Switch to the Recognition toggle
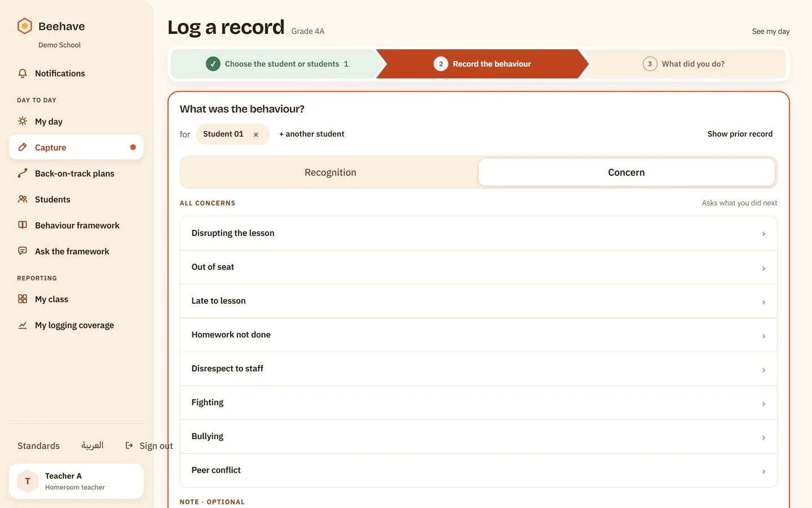Screen dimensions: 812x508 pyautogui.click(x=330, y=172)
